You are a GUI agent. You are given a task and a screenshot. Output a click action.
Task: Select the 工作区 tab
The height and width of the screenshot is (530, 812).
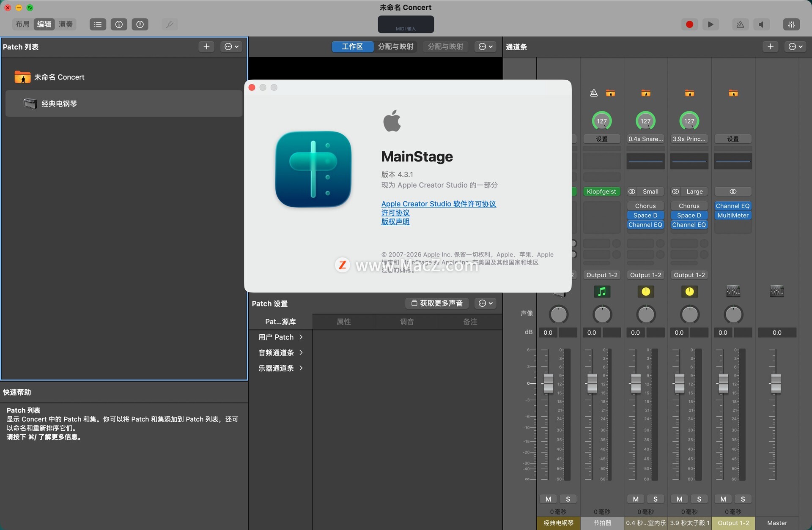[x=352, y=46]
